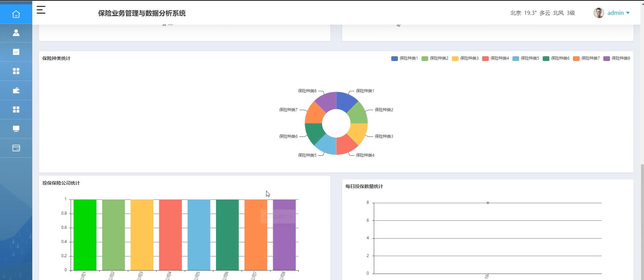The height and width of the screenshot is (280, 644).
Task: Toggle legend item 保险种类2
Action: [435, 58]
